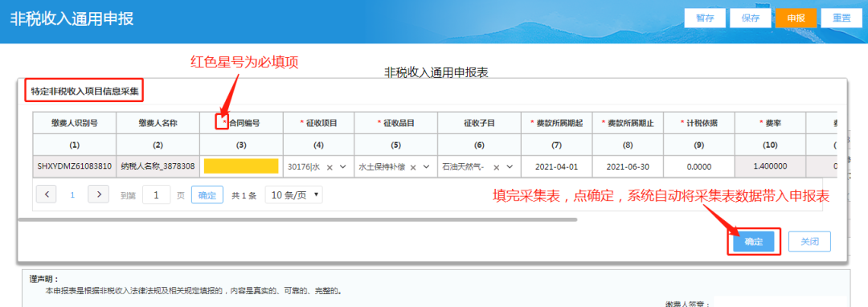
Task: Clear the 征收子目 value with its X
Action: [x=497, y=167]
